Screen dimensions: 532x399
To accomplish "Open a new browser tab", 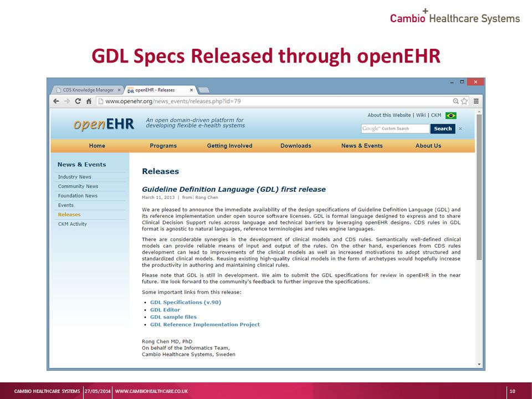I will pyautogui.click(x=203, y=90).
